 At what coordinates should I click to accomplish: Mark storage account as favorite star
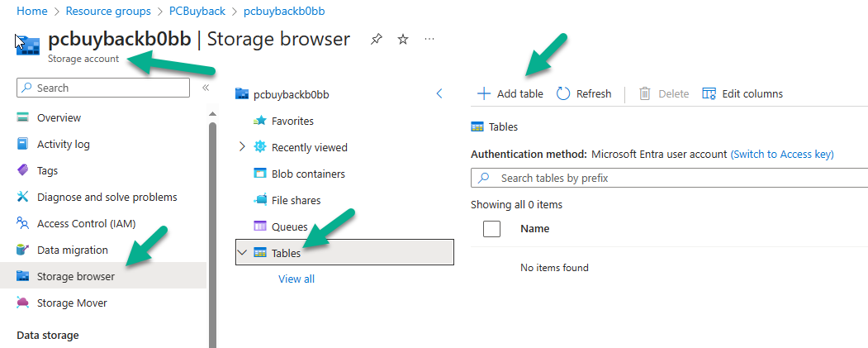pos(403,40)
